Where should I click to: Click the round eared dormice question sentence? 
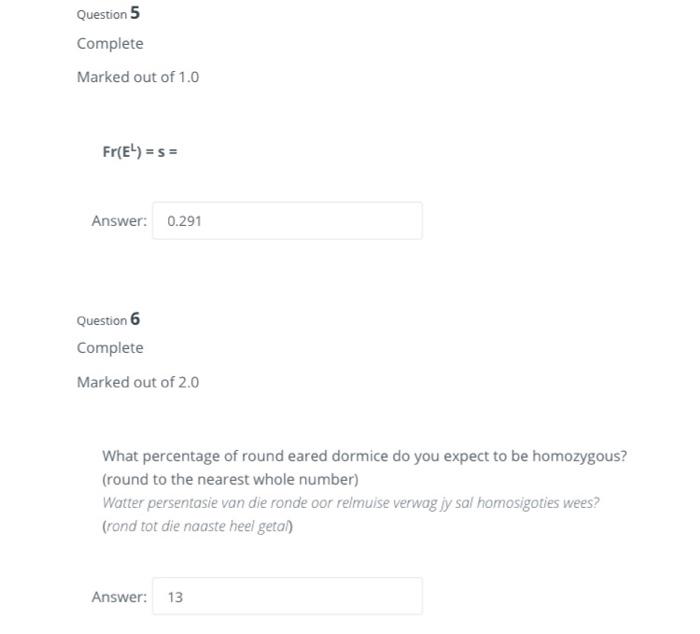click(x=364, y=456)
